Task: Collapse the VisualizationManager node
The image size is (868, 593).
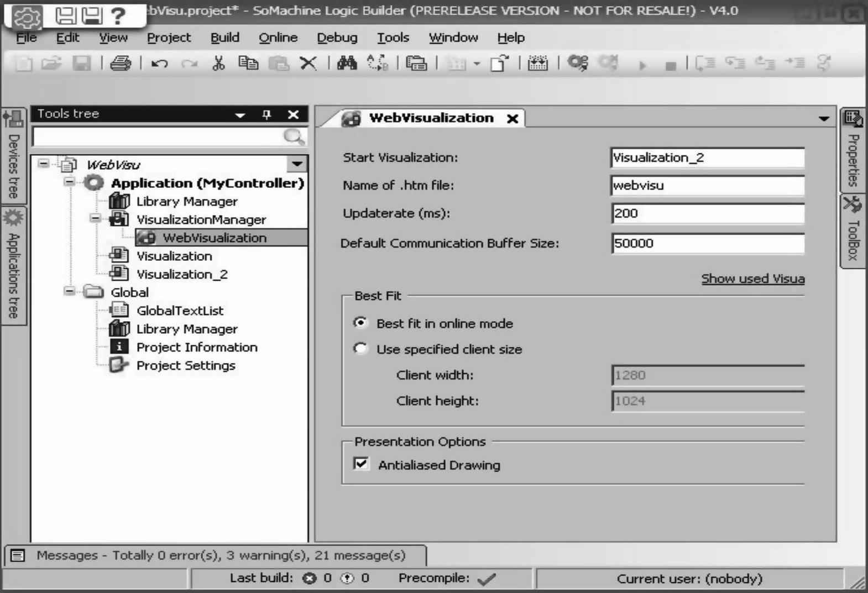Action: (96, 218)
